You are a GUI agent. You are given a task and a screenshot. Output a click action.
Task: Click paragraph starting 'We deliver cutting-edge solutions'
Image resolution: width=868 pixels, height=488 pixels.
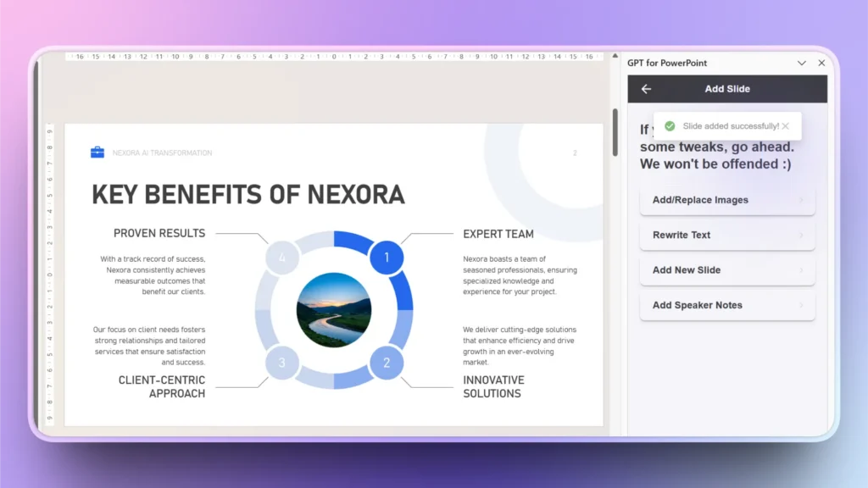[x=520, y=346]
